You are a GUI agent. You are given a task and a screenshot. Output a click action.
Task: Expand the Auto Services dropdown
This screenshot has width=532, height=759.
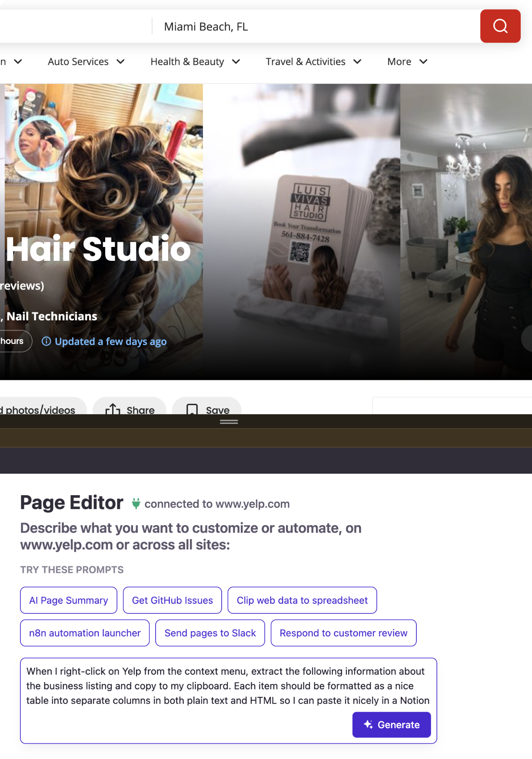(x=86, y=62)
